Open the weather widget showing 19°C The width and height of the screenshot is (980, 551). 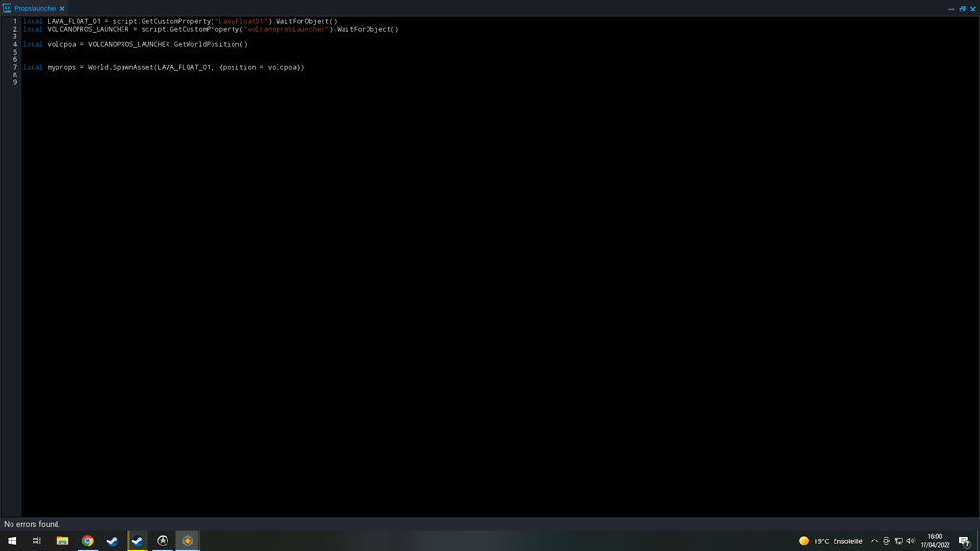point(831,540)
